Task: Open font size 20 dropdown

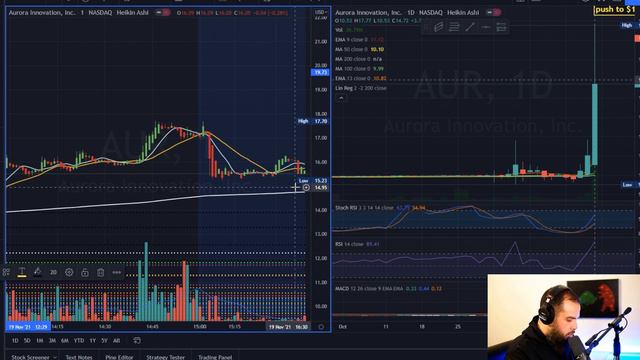Action: click(53, 272)
